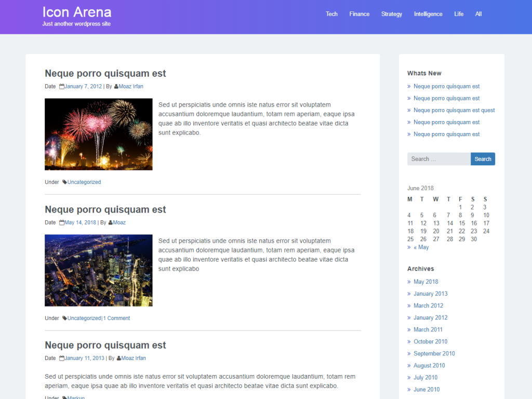532x399 pixels.
Task: Expand the May 2018 archive chevron
Action: click(x=409, y=281)
